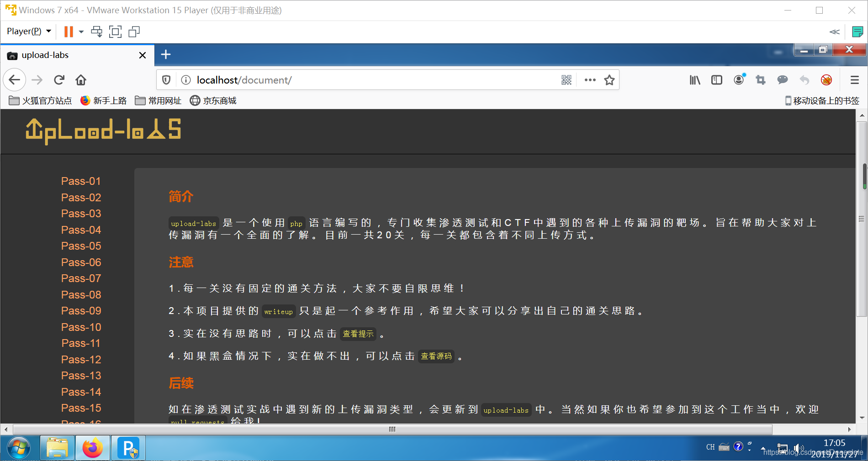Image resolution: width=868 pixels, height=461 pixels.
Task: Open the QR code icon in address bar
Action: click(566, 80)
